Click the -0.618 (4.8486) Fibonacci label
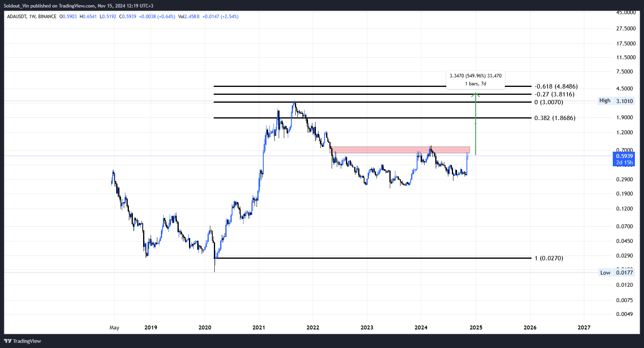The width and height of the screenshot is (644, 348). tap(556, 87)
